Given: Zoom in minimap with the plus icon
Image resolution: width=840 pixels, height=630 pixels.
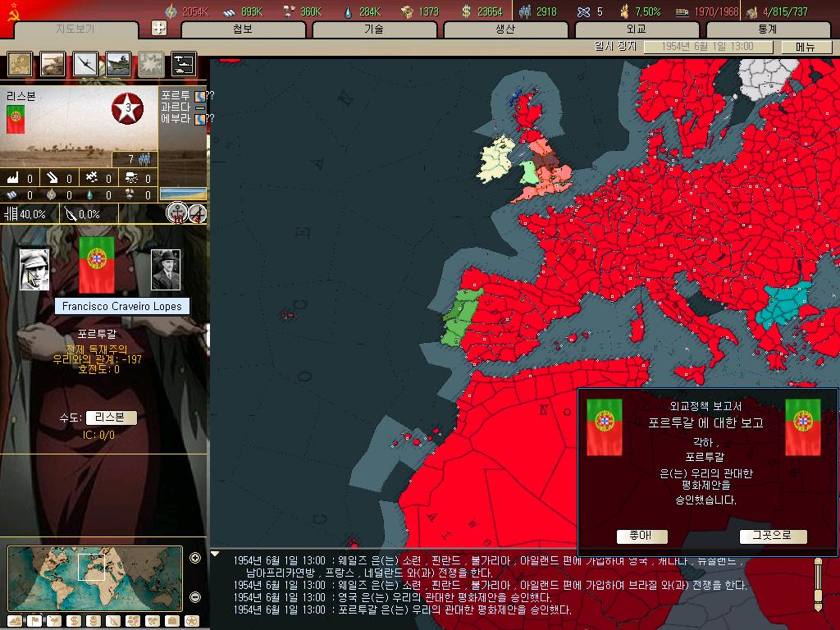Looking at the screenshot, I should tap(195, 558).
